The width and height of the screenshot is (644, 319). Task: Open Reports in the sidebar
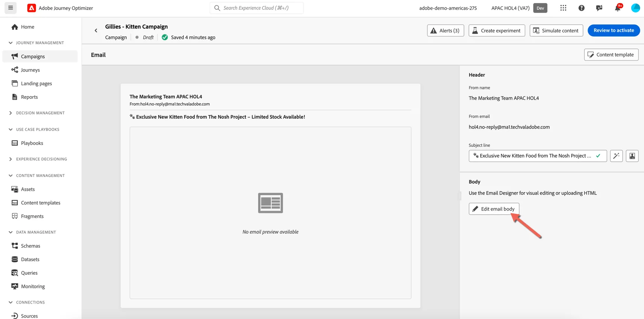(x=40, y=97)
